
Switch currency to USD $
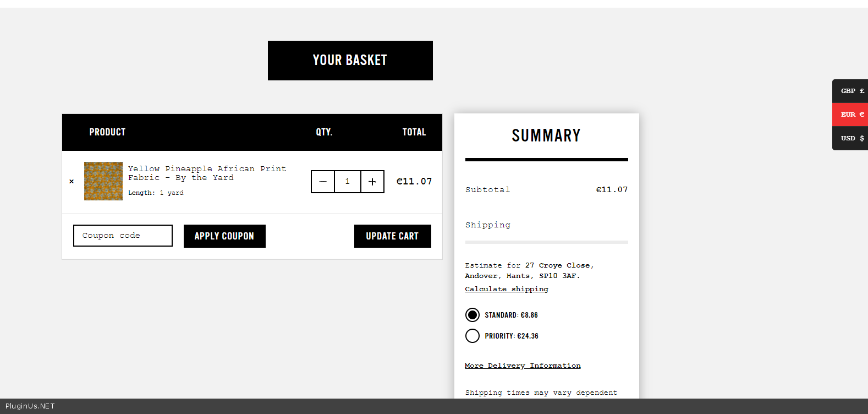click(851, 138)
